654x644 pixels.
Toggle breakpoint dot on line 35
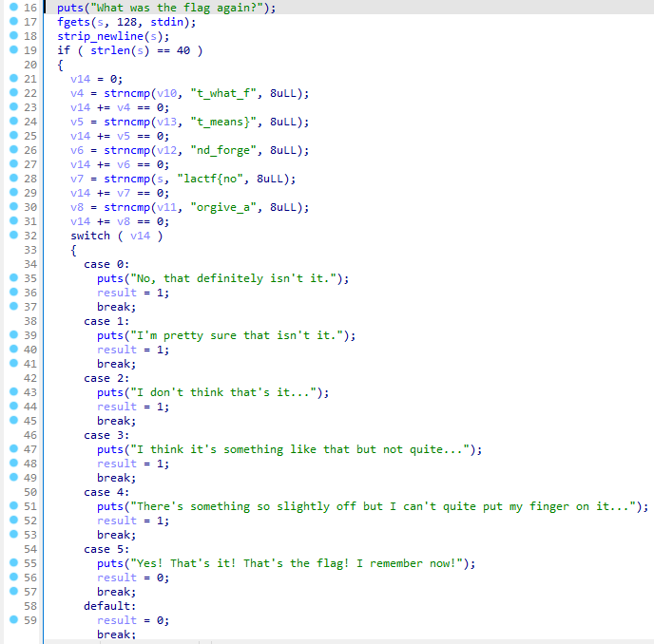pyautogui.click(x=13, y=277)
